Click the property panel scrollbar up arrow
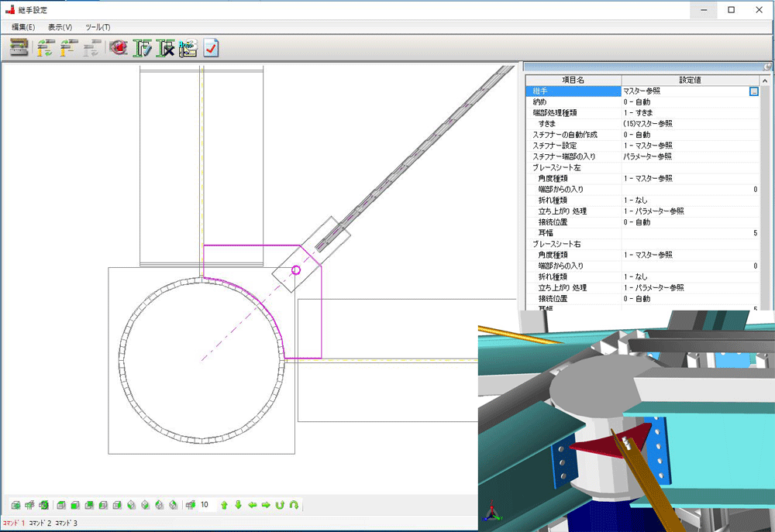 coord(765,81)
